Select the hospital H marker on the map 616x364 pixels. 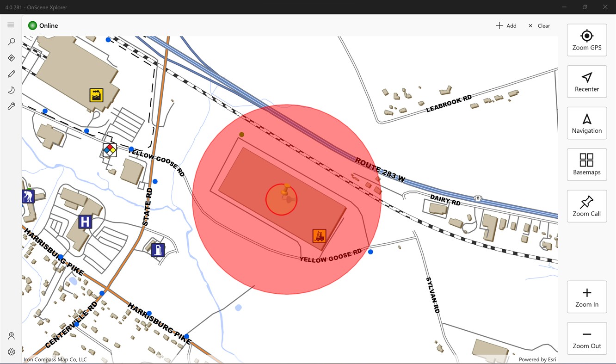(85, 222)
